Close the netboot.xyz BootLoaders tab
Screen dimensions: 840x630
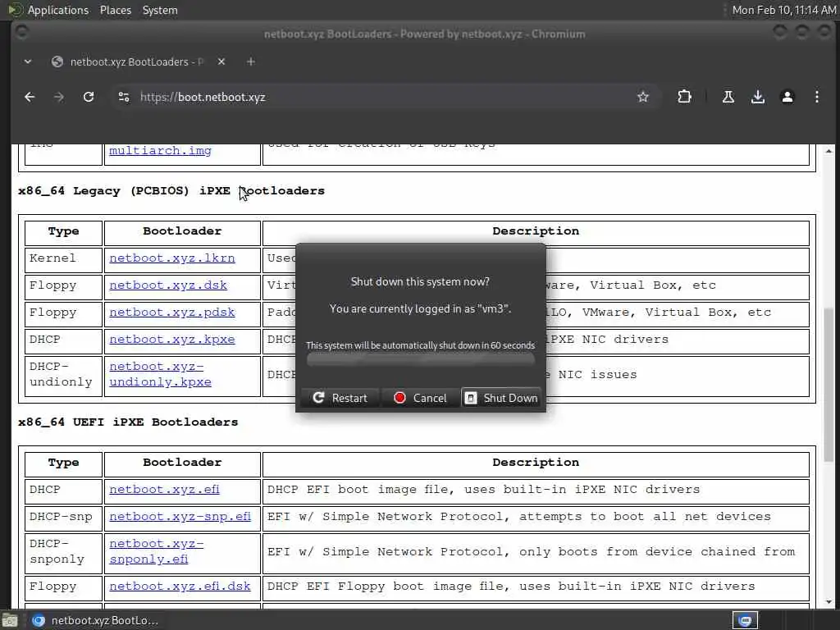pos(221,62)
